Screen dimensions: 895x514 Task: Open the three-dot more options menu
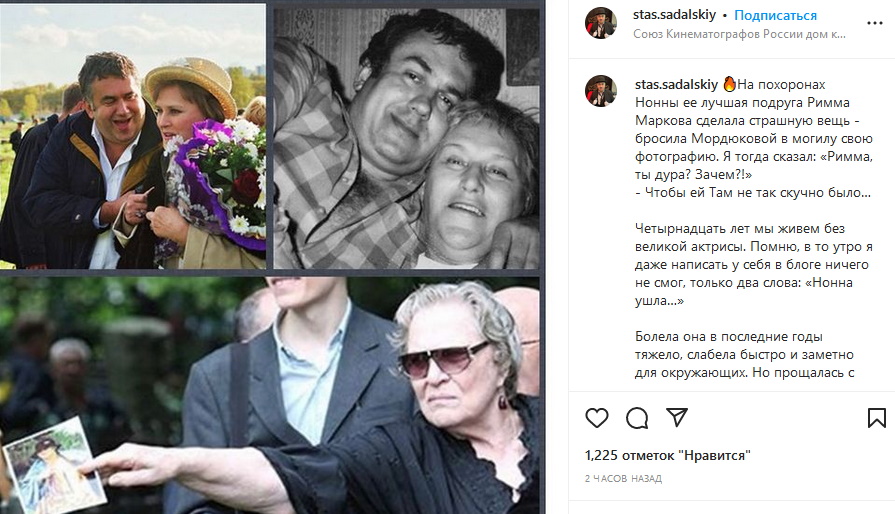pyautogui.click(x=874, y=23)
